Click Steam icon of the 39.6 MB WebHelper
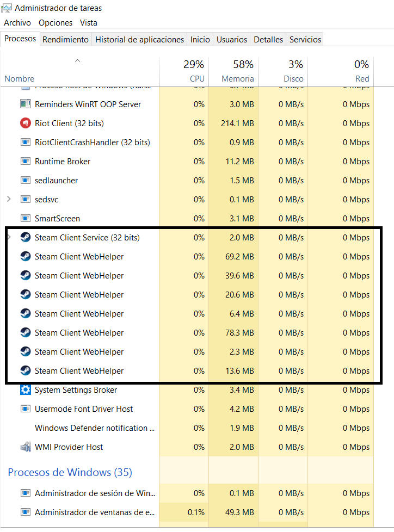Screen dimensions: 394x532 click(x=26, y=275)
